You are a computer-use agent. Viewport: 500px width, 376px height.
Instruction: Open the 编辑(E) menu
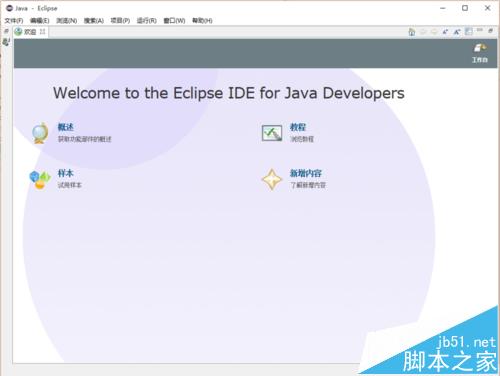point(39,21)
